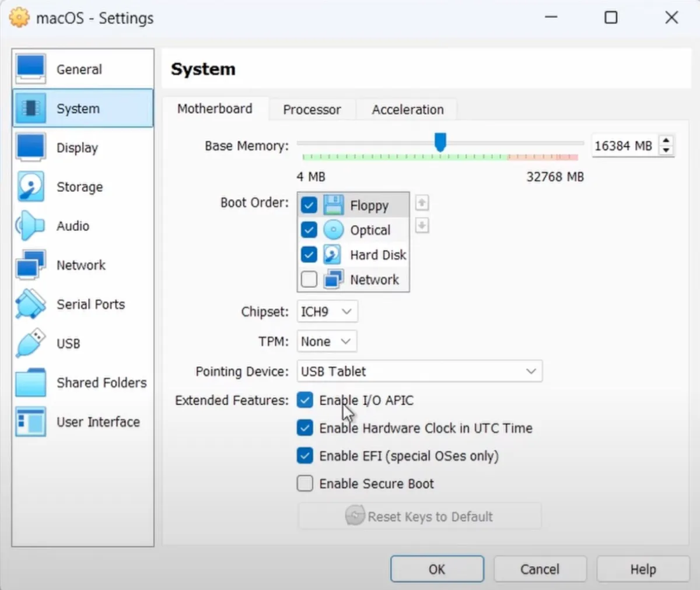Select the Floppy row in boot order

click(353, 205)
